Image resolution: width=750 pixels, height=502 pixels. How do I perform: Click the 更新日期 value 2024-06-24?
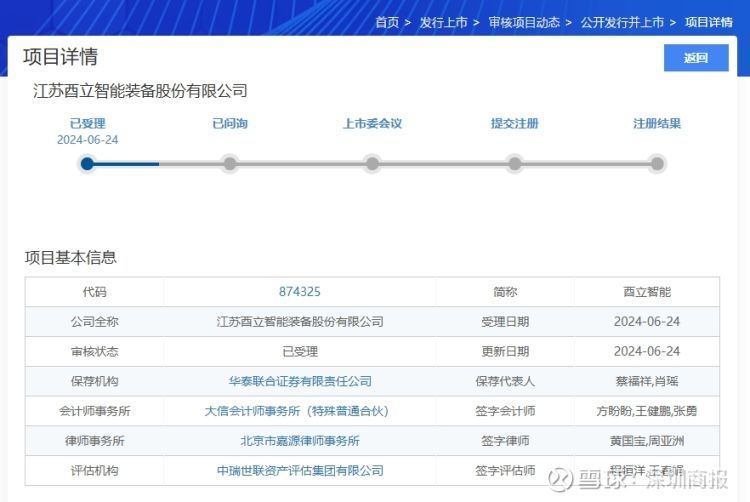click(647, 351)
